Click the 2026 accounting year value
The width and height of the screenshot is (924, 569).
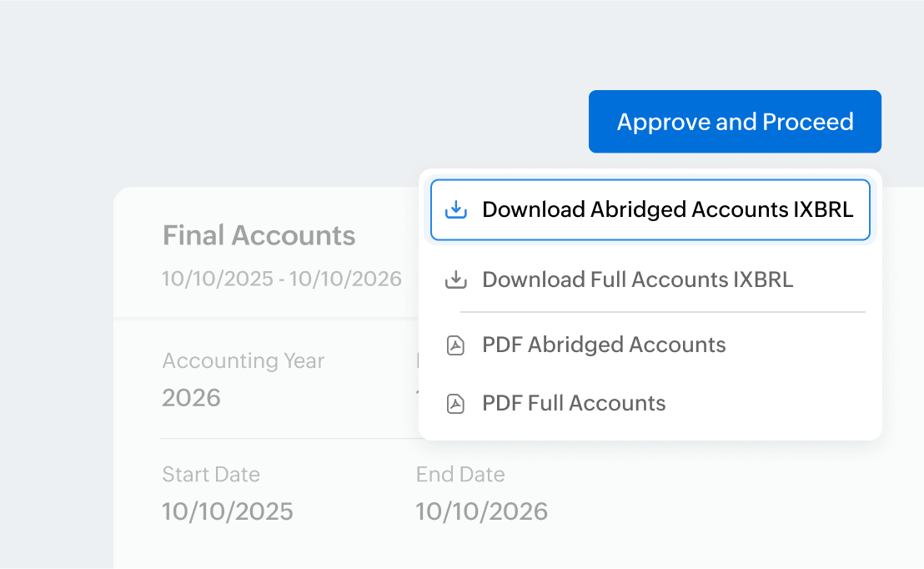point(191,398)
